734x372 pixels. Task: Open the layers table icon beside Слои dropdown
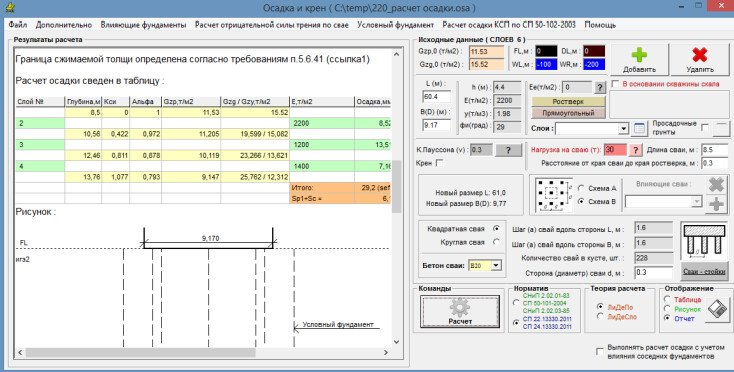pos(639,128)
